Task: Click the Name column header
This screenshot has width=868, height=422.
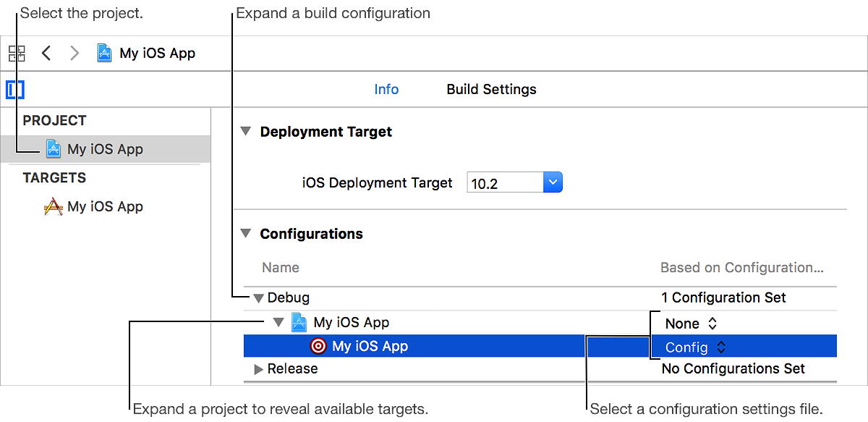Action: tap(281, 267)
